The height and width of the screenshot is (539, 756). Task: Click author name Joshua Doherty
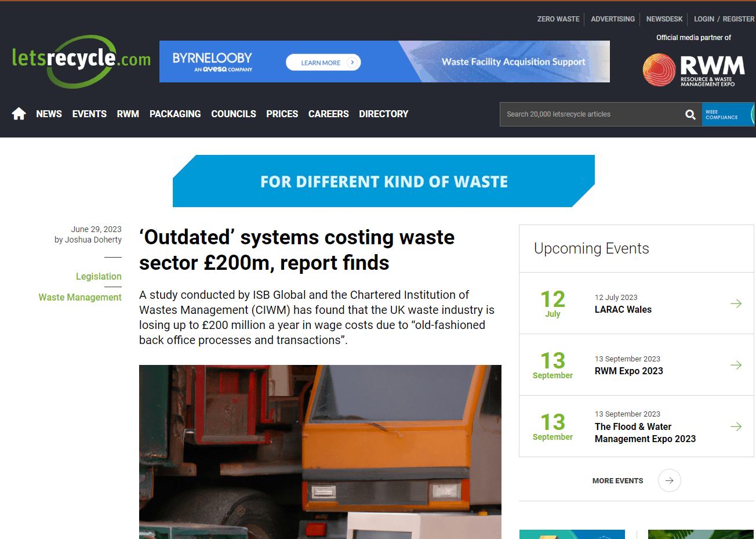[93, 240]
